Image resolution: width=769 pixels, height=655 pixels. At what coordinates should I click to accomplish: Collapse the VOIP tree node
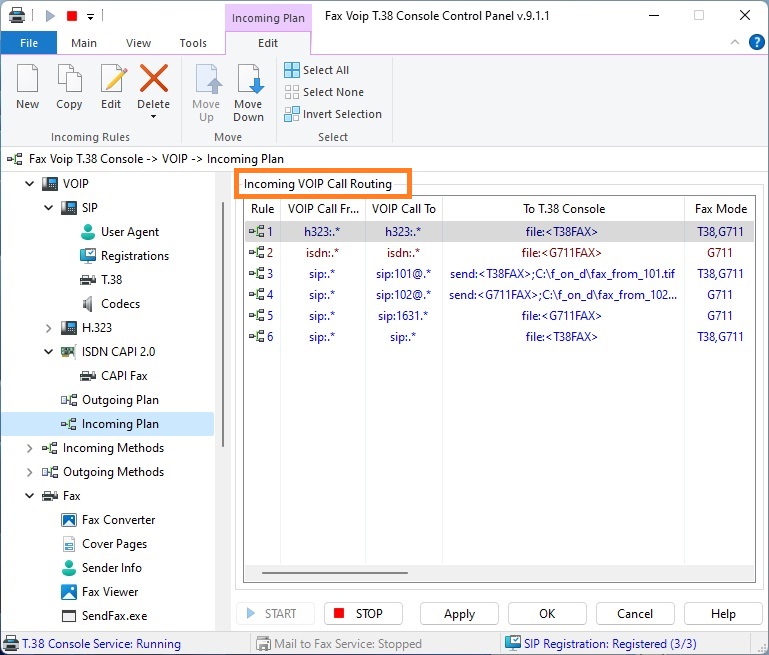pos(29,184)
